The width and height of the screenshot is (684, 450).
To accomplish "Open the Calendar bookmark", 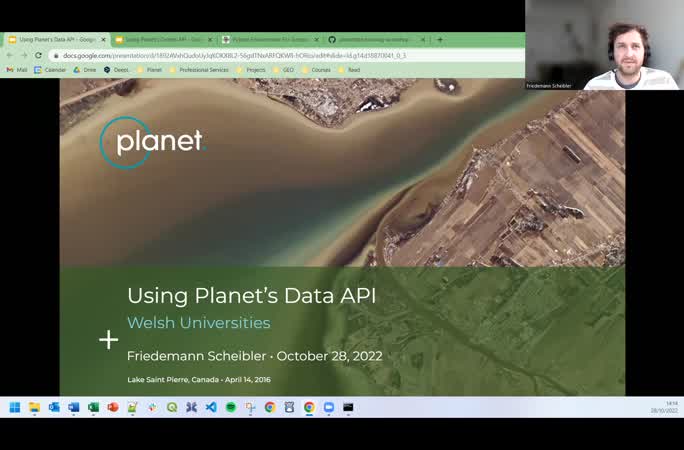I will coord(50,70).
